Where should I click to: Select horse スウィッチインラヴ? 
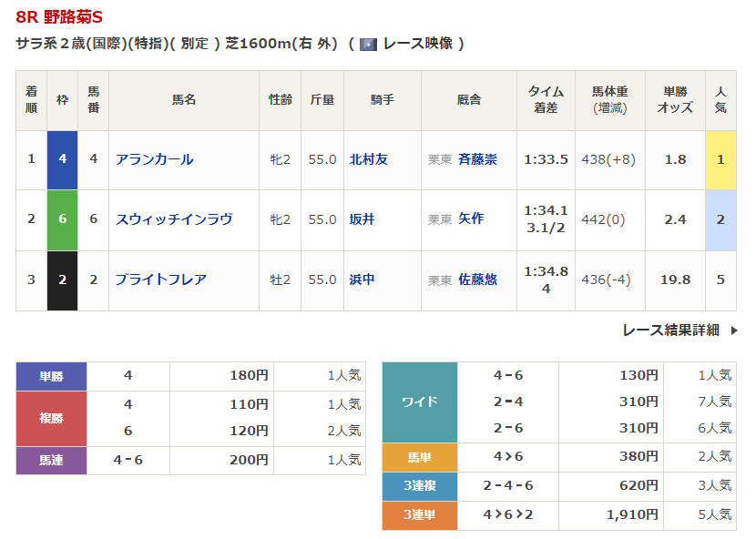coord(173,219)
